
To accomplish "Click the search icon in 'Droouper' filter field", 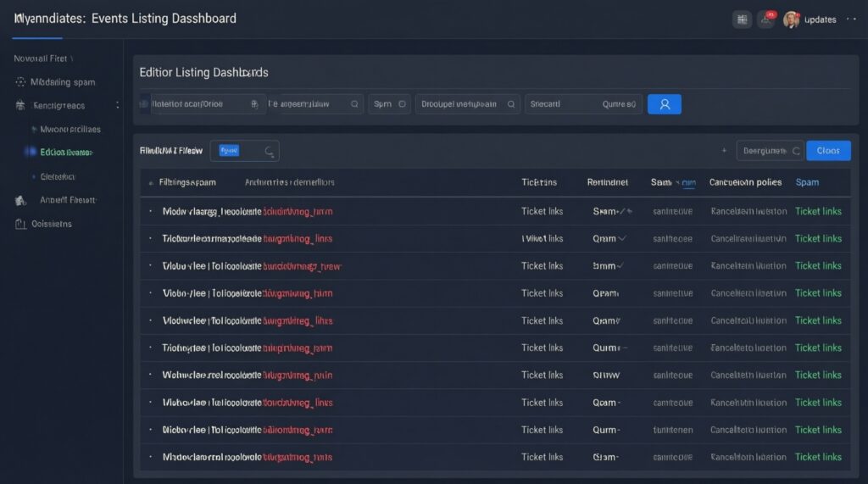I will (x=511, y=104).
